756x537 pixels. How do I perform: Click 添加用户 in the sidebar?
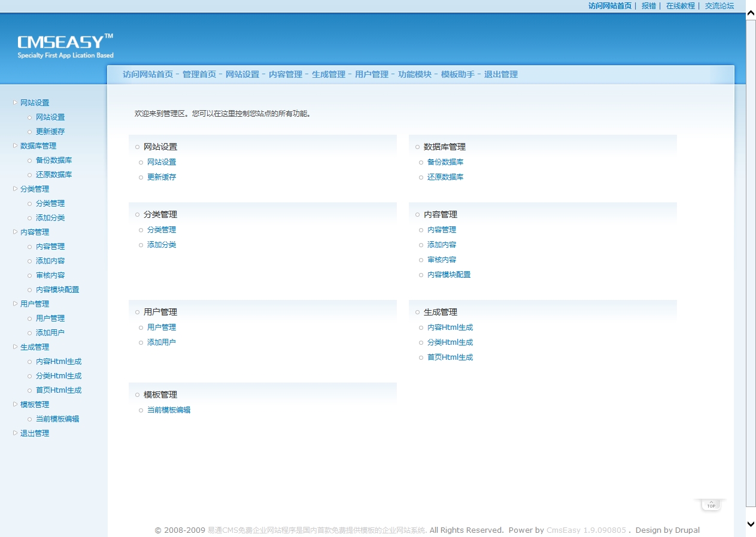coord(50,332)
